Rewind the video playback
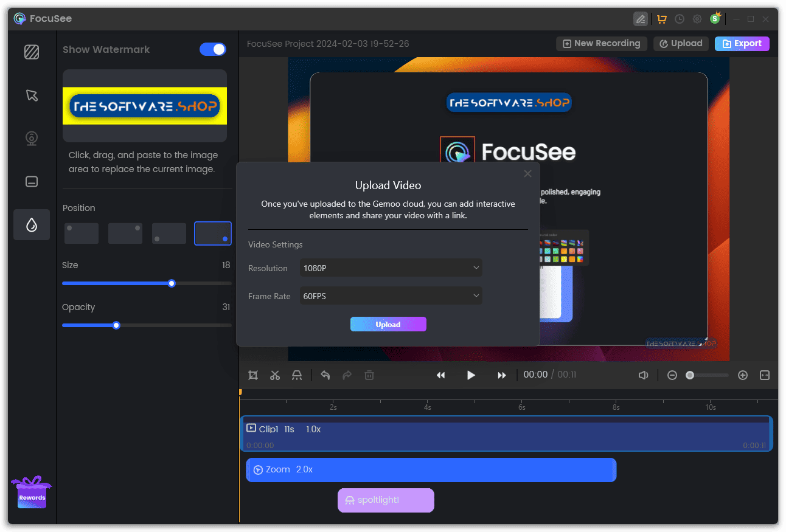The width and height of the screenshot is (786, 532). click(x=441, y=375)
